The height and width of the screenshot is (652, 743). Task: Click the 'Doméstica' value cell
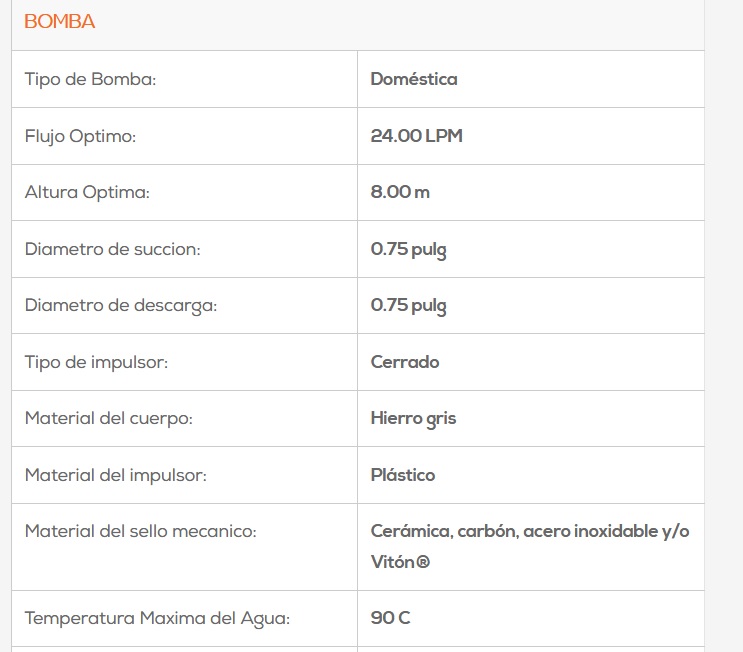coord(414,79)
